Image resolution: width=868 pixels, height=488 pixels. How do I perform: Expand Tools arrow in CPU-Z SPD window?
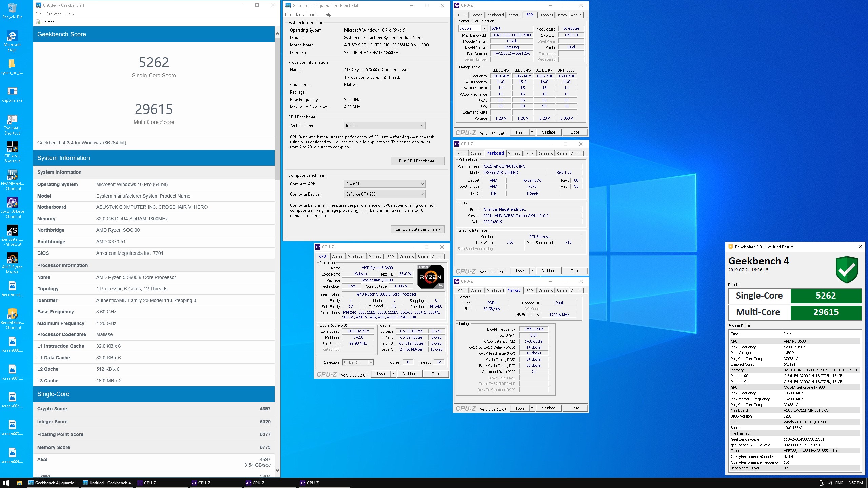[532, 132]
